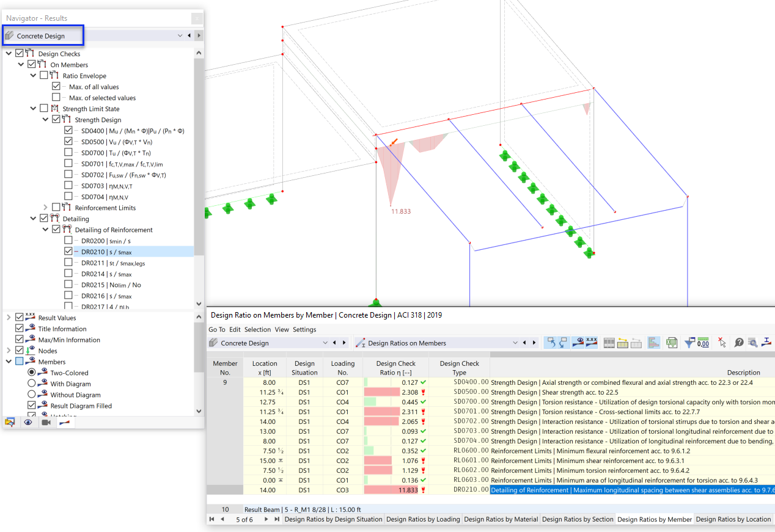Uncheck SD0500 shear strength design check
Viewport: 775px width, 532px height.
click(68, 142)
